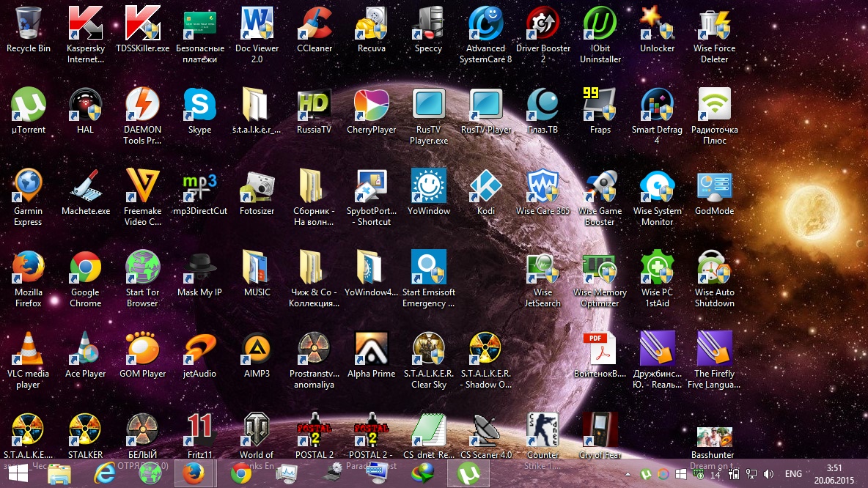This screenshot has height=488, width=868.
Task: Open Wise JetSearch shortcut
Action: tap(543, 267)
